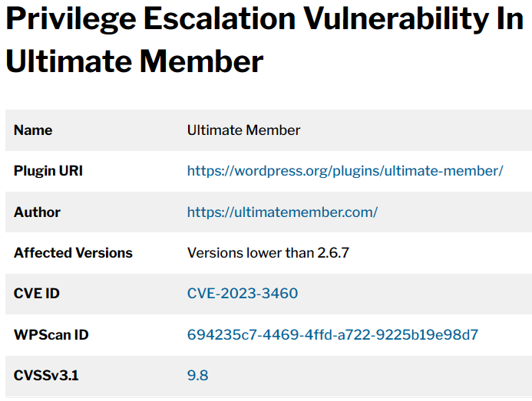This screenshot has width=532, height=401.
Task: Click the 'Ultimate Member' name value cell
Action: [x=243, y=130]
